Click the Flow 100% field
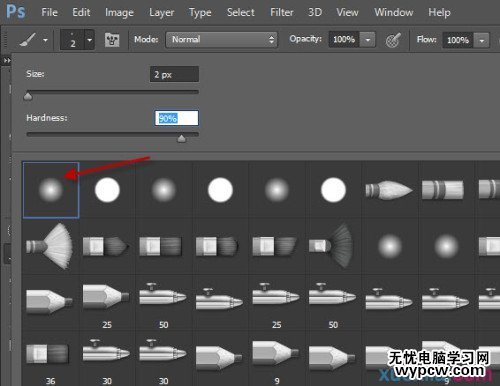 coord(458,40)
